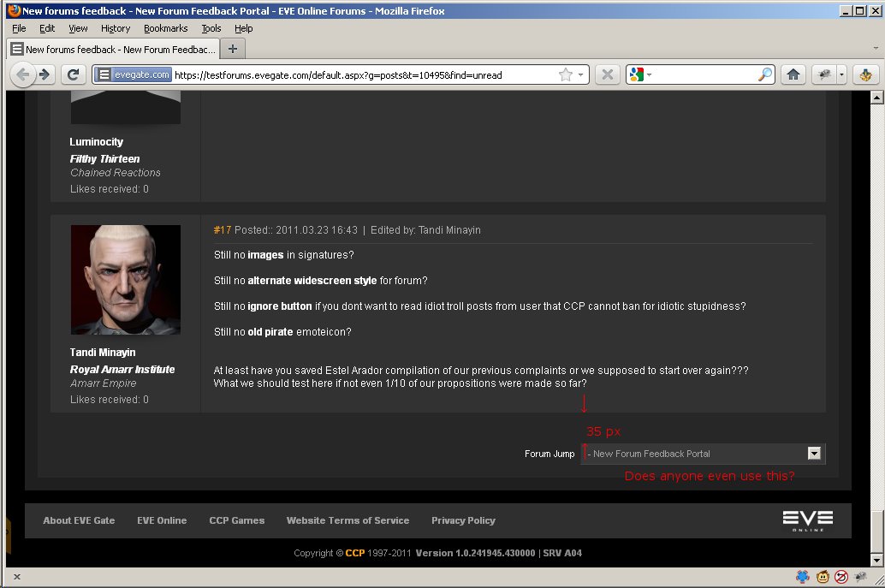This screenshot has width=885, height=588.
Task: Click the Greasemonkey monkey status icon
Action: [x=823, y=577]
